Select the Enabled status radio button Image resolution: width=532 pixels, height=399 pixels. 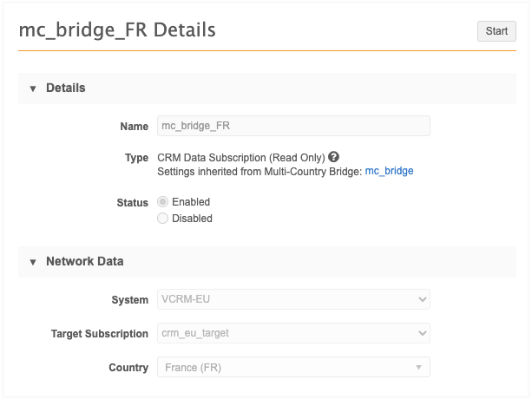(162, 202)
